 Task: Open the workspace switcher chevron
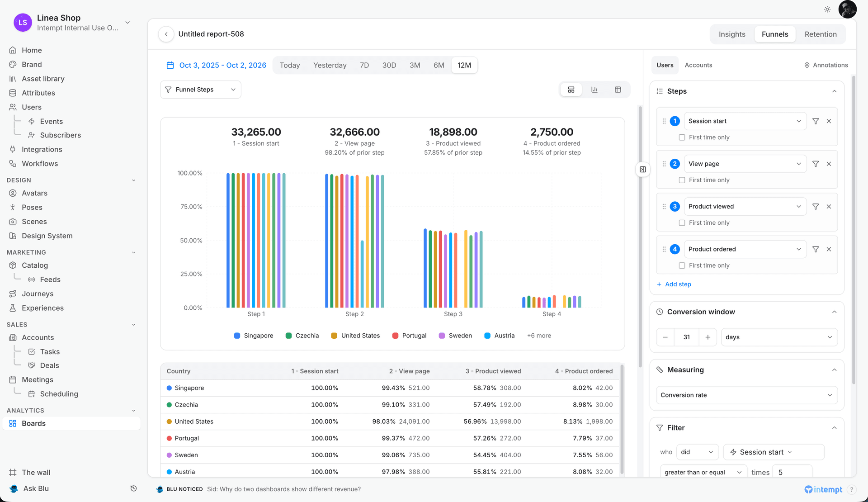pyautogui.click(x=127, y=22)
